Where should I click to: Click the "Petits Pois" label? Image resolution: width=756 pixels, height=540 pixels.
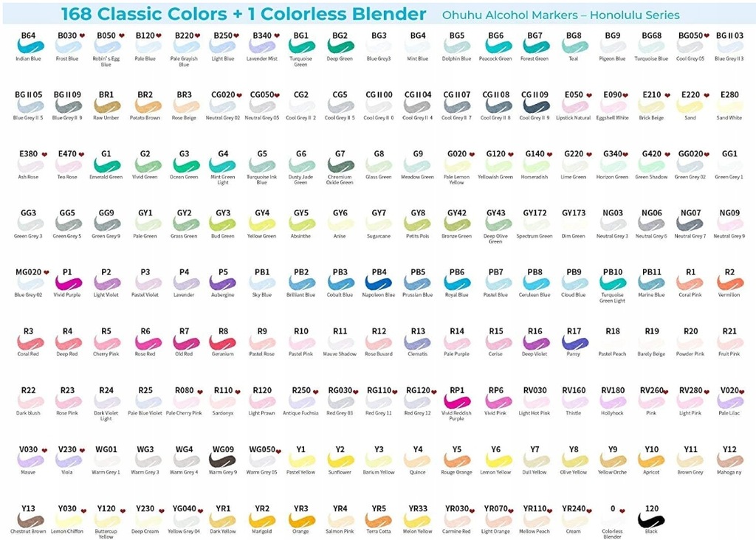pyautogui.click(x=418, y=237)
